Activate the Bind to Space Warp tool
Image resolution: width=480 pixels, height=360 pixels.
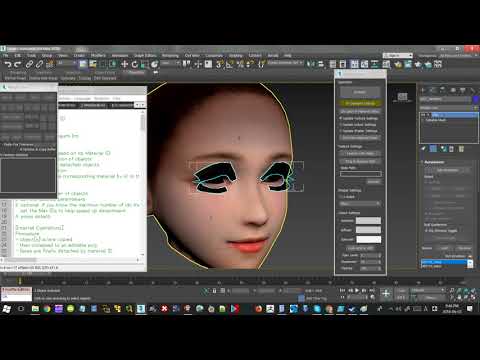(x=50, y=64)
